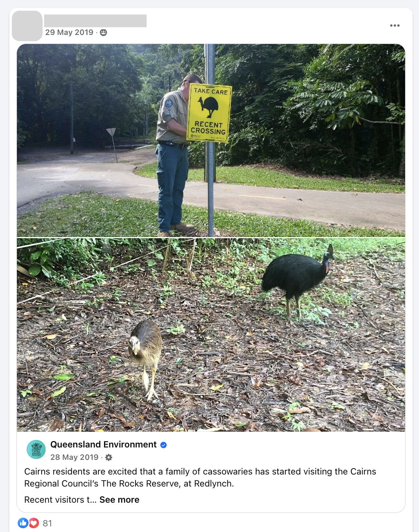Open the lower photo of two cassowaries
419x532 pixels.
211,335
